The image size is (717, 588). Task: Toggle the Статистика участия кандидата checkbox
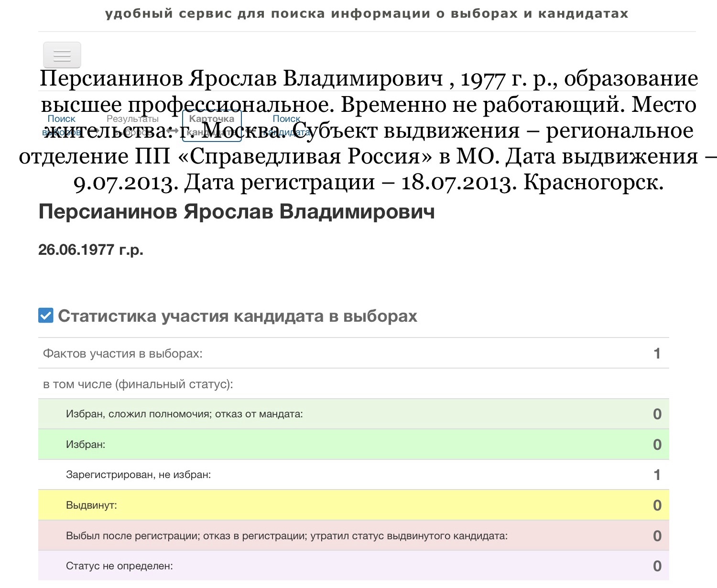(x=46, y=316)
